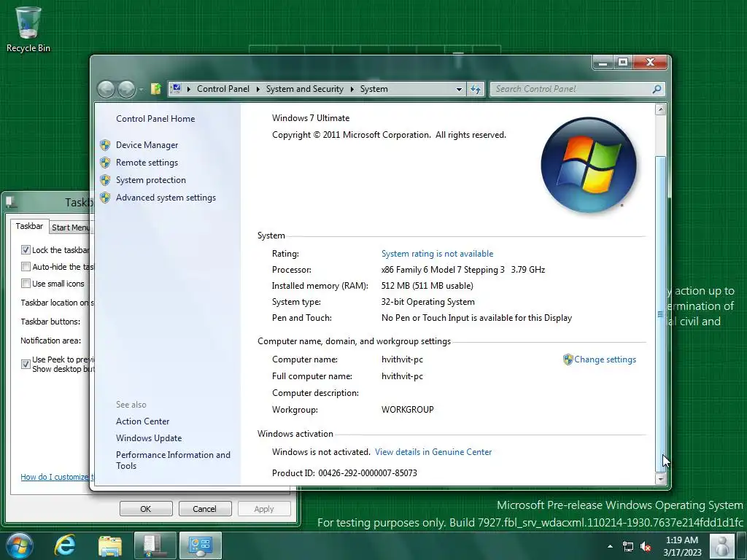
Task: Click the scrollbar down arrow in System window
Action: (x=660, y=479)
